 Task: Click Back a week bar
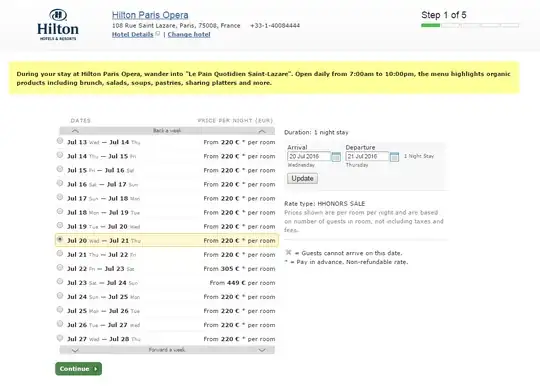coord(167,131)
